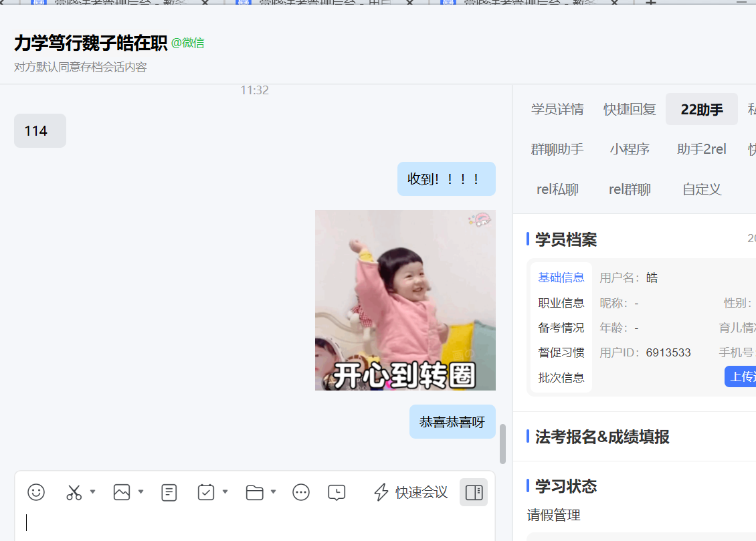Select 基础信息 in the student profile
Image resolution: width=756 pixels, height=541 pixels.
[561, 278]
